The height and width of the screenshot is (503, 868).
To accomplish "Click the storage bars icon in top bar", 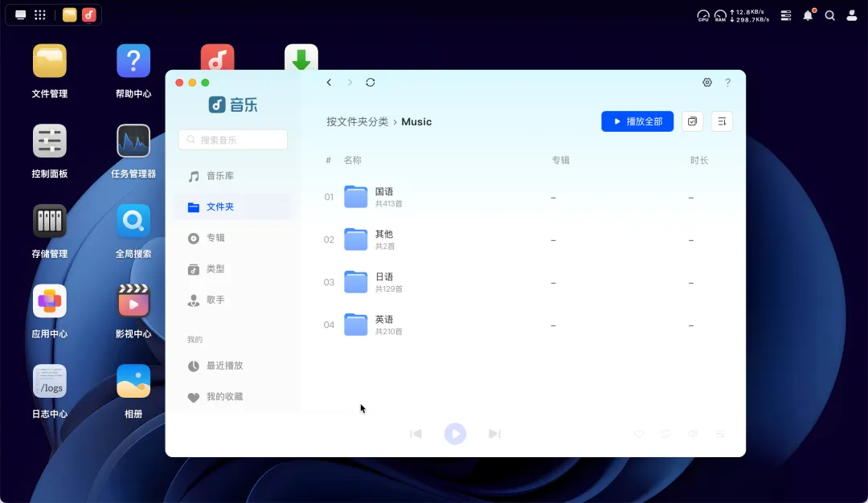I will (x=786, y=15).
